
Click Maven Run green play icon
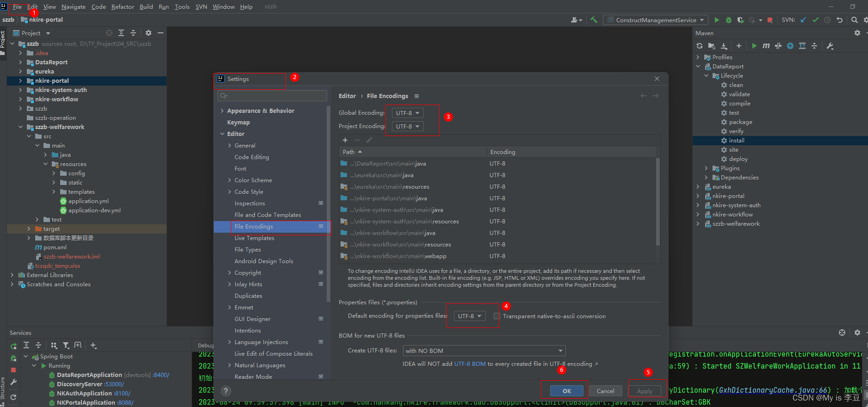pyautogui.click(x=754, y=46)
